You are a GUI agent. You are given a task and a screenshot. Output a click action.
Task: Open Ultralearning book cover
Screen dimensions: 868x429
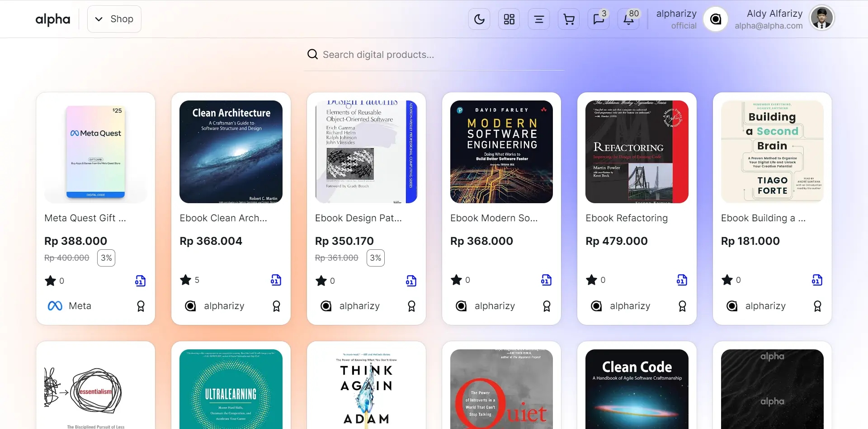pyautogui.click(x=231, y=389)
